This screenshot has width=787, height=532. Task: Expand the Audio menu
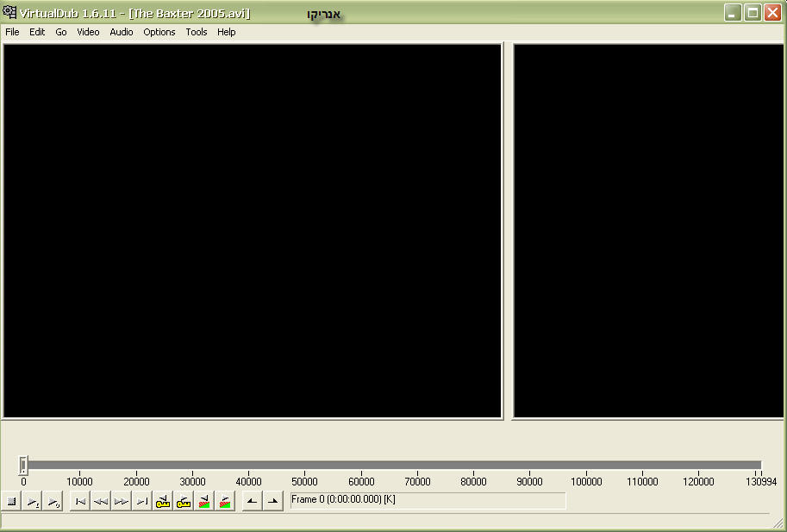[122, 32]
